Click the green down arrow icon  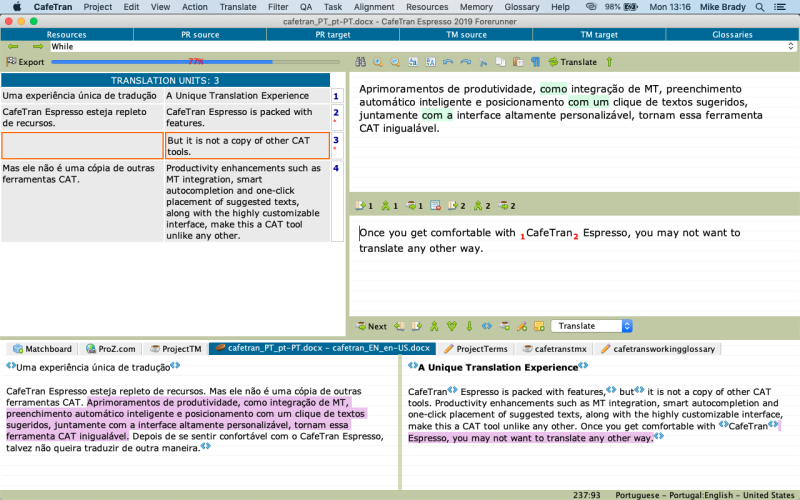[469, 326]
